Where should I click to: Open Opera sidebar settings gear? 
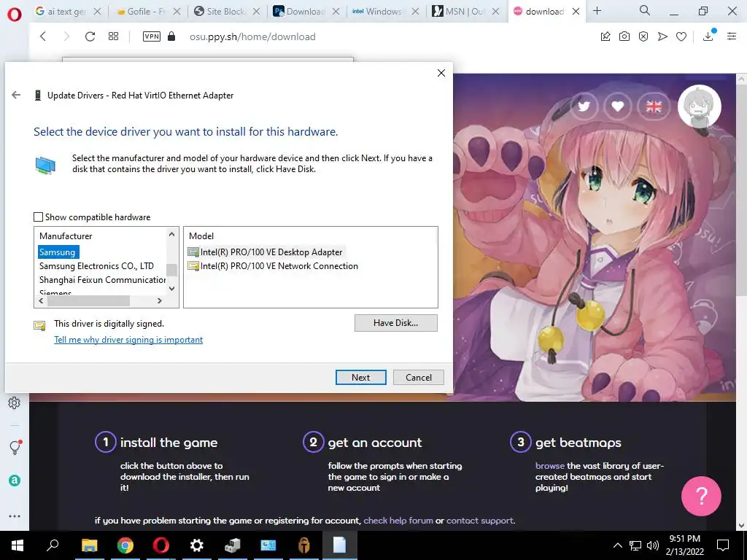click(15, 402)
